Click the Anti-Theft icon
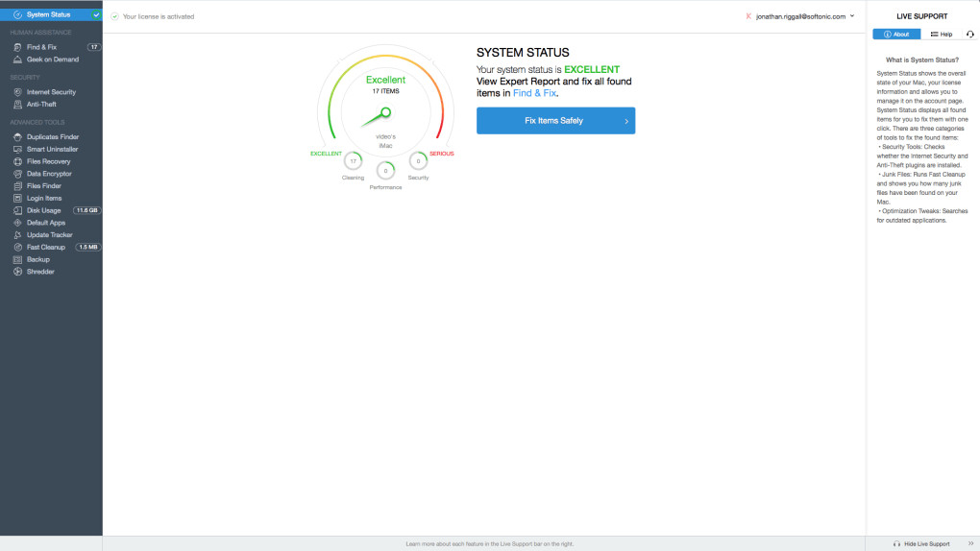Viewport: 980px width, 551px height. (x=17, y=105)
